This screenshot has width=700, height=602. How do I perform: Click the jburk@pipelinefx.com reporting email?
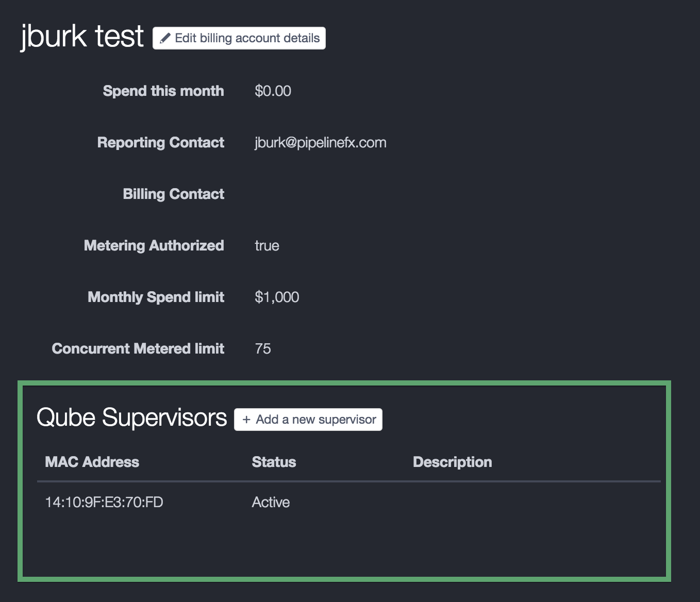click(x=320, y=142)
